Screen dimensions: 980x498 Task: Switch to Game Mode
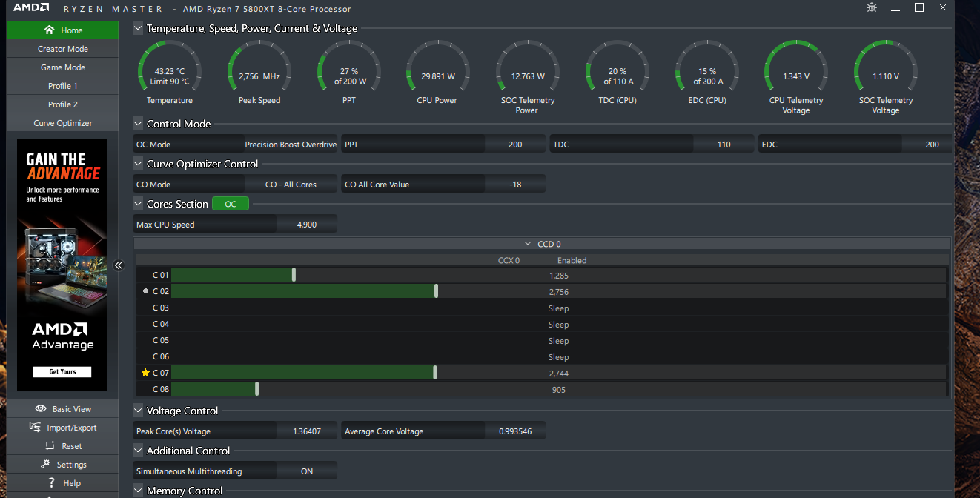coord(62,67)
